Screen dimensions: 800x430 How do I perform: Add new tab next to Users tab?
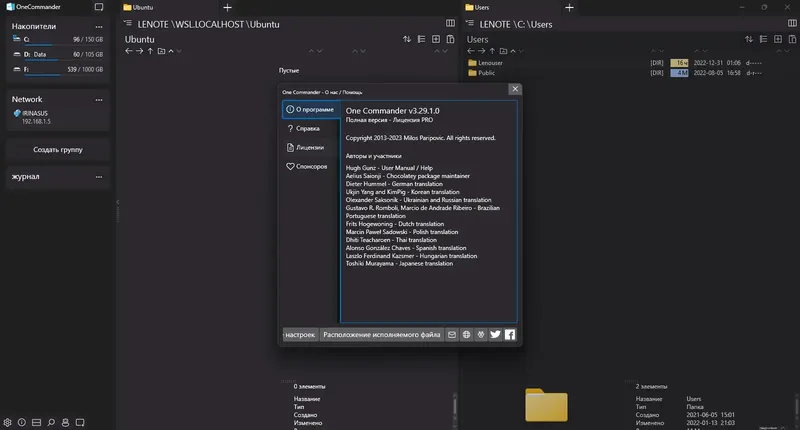pyautogui.click(x=569, y=7)
